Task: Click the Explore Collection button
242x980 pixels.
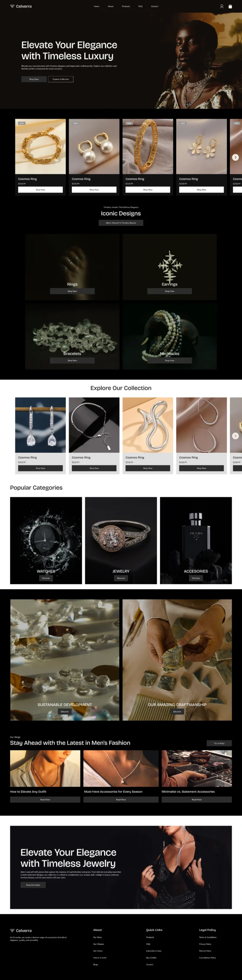Action: 61,79
